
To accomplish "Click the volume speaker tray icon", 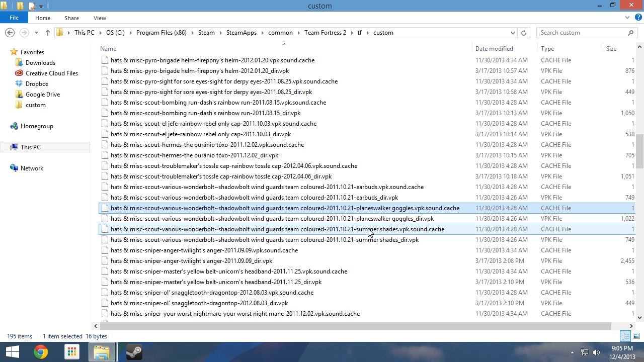I will tap(597, 352).
